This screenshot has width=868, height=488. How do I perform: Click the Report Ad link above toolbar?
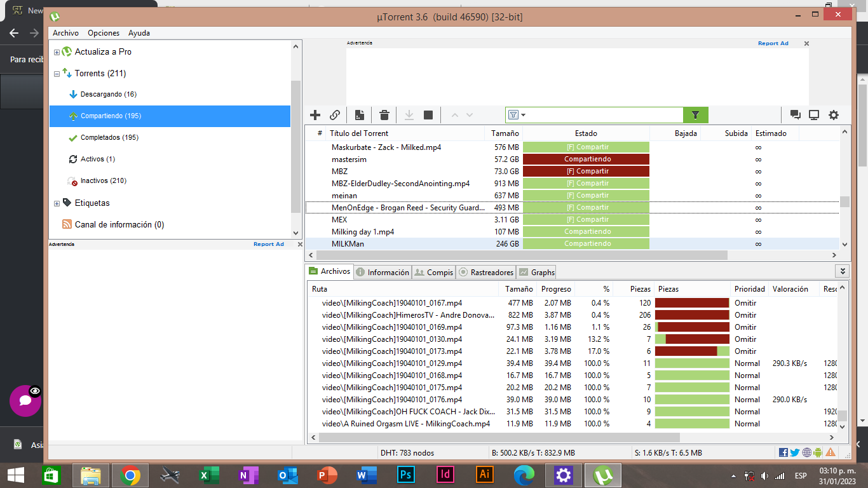click(x=773, y=43)
